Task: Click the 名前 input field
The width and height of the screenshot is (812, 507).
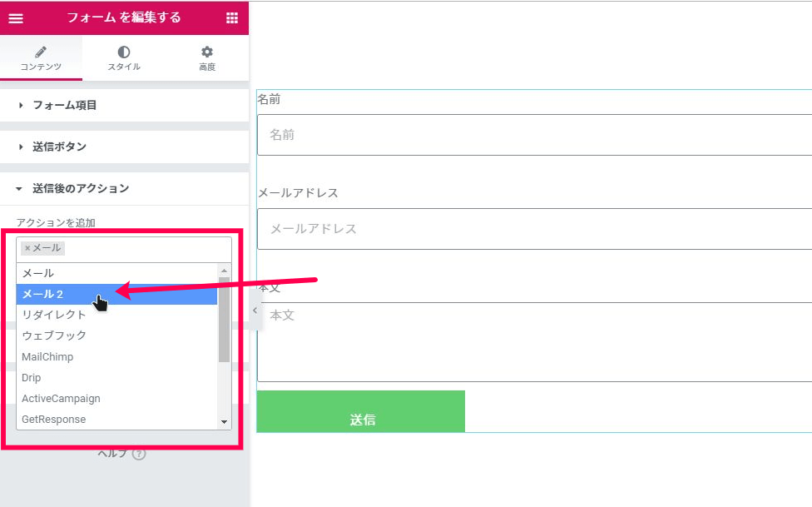Action: (534, 135)
